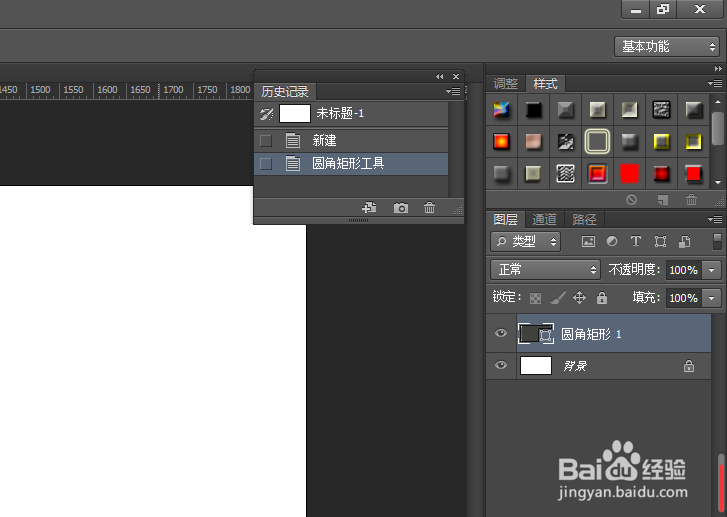The width and height of the screenshot is (727, 517).
Task: Delete current state in History panel
Action: pyautogui.click(x=429, y=208)
